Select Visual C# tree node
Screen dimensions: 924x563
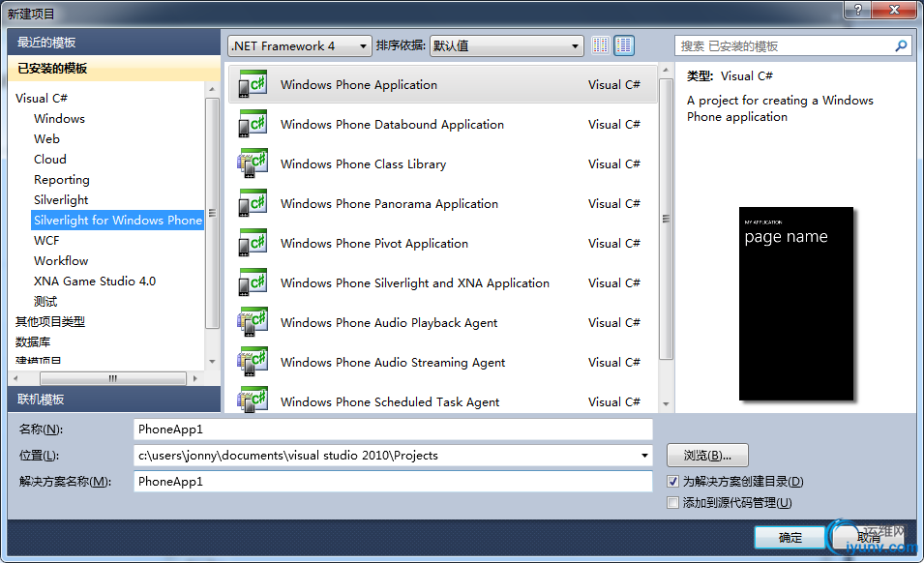tap(42, 99)
